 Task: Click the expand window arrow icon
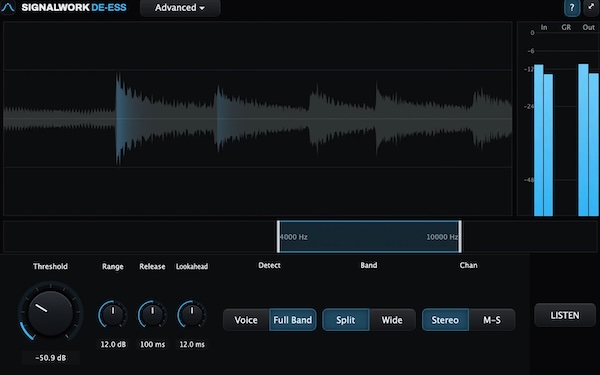[x=591, y=7]
